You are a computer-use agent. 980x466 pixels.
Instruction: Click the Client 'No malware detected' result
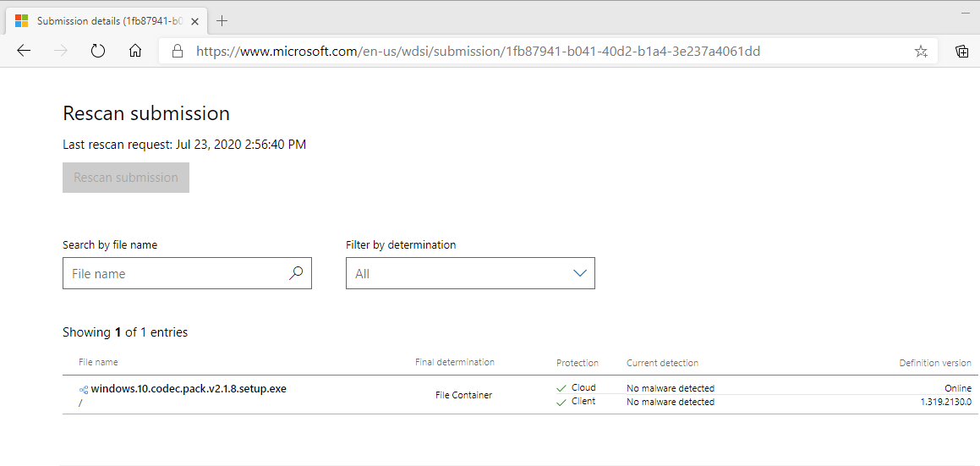[670, 403]
